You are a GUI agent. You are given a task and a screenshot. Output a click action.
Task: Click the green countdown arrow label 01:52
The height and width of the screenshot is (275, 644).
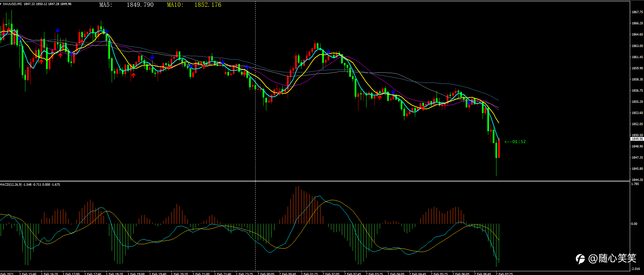pyautogui.click(x=515, y=142)
